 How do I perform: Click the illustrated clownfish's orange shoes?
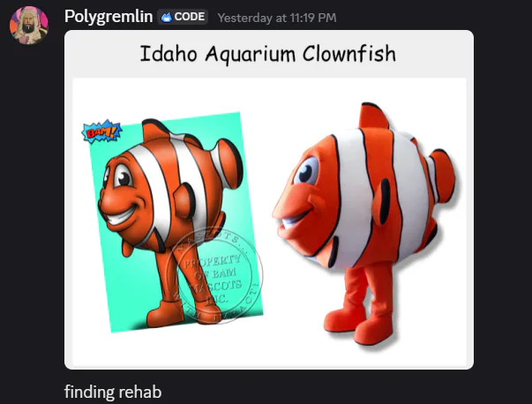click(176, 312)
